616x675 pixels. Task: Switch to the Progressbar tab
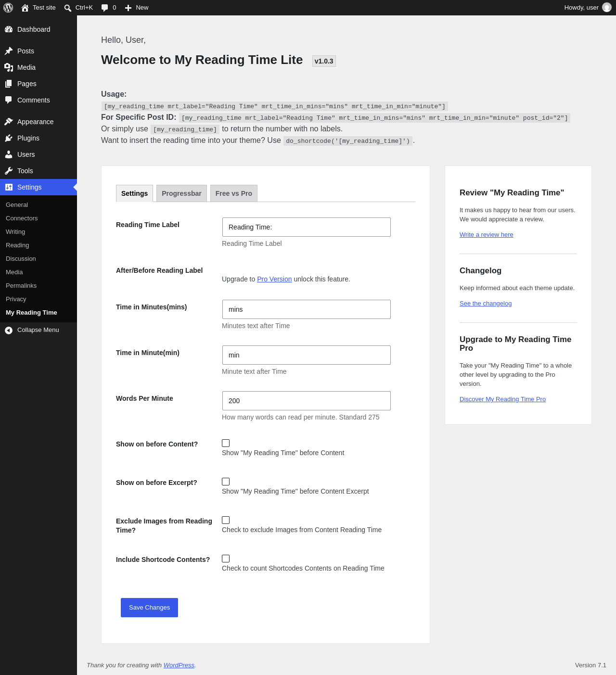point(181,193)
